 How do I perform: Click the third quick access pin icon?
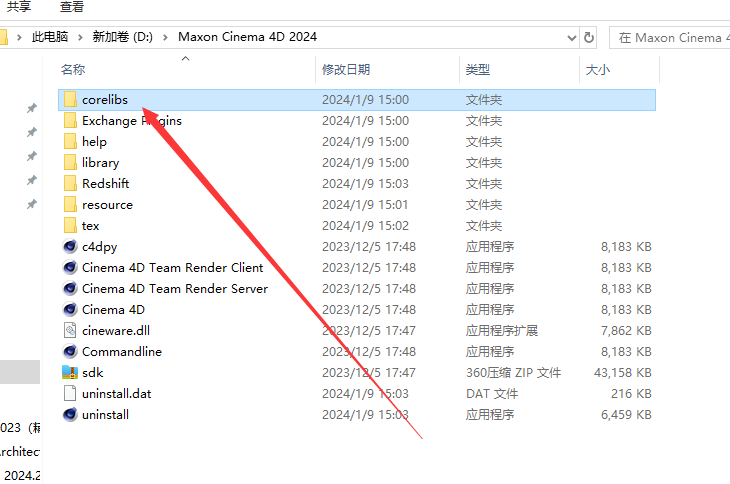(32, 156)
